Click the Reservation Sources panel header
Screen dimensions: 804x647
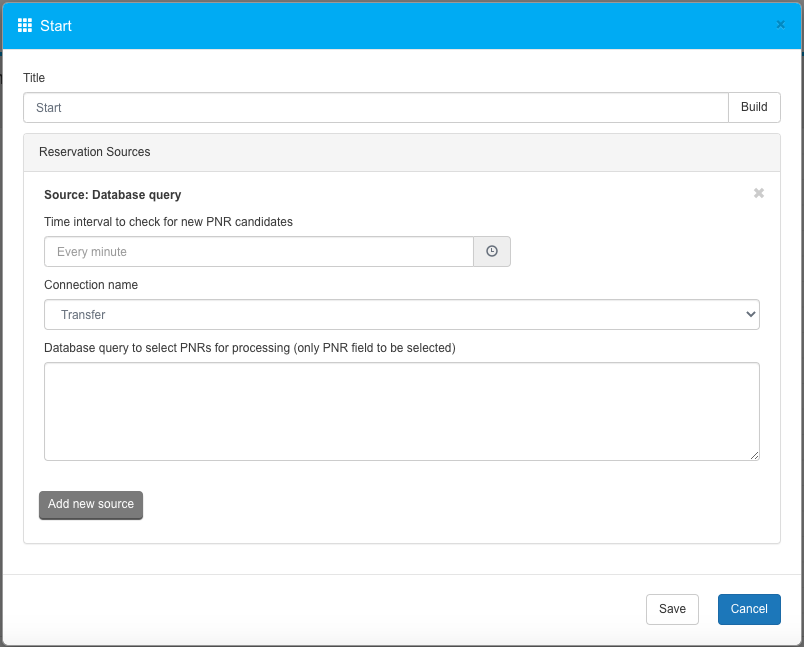pyautogui.click(x=401, y=152)
